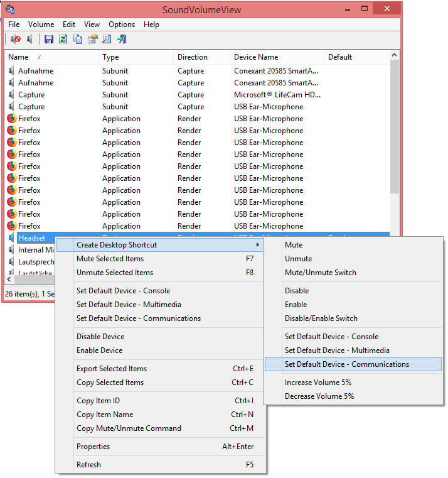Select the first Aufnahme row in the list
448x478 pixels.
tap(36, 71)
